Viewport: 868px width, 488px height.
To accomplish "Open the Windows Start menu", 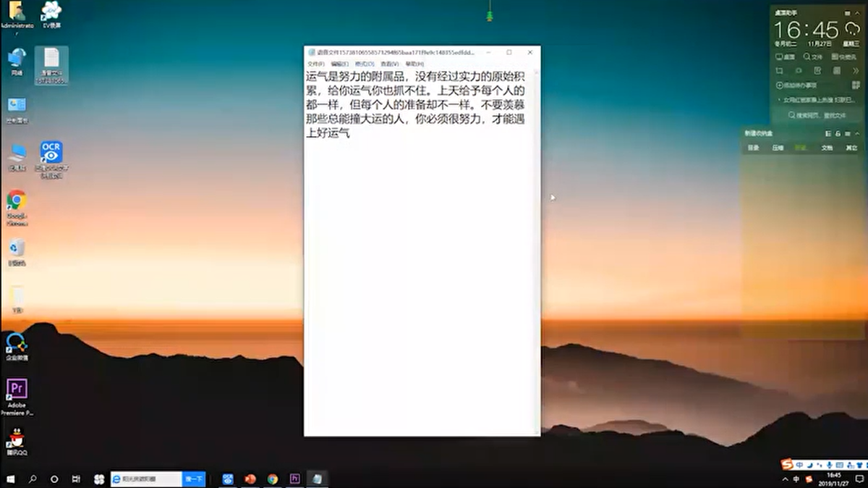I will coord(11,479).
